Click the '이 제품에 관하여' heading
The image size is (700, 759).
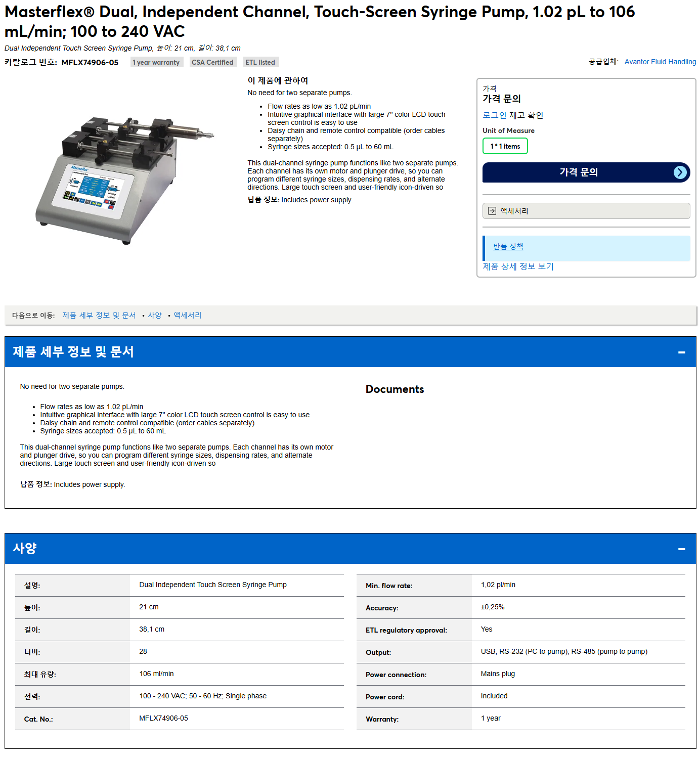[x=278, y=80]
